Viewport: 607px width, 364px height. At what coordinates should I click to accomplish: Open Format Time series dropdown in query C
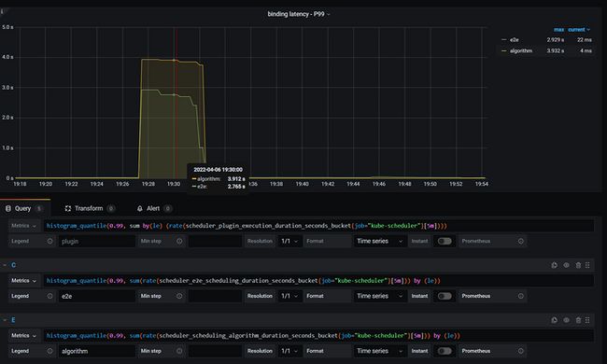[379, 296]
